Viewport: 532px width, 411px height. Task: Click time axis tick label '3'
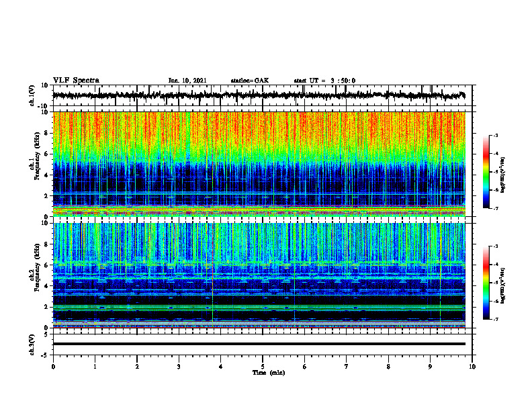(179, 367)
